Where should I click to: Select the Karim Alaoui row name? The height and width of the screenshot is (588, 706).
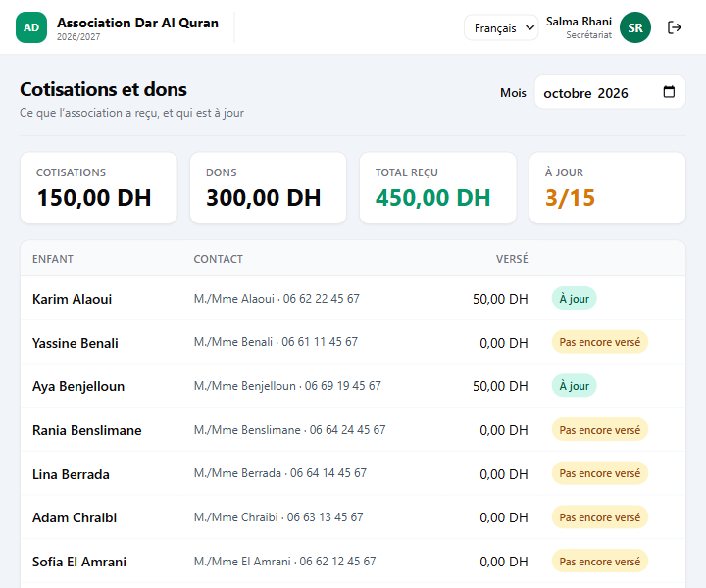[72, 299]
